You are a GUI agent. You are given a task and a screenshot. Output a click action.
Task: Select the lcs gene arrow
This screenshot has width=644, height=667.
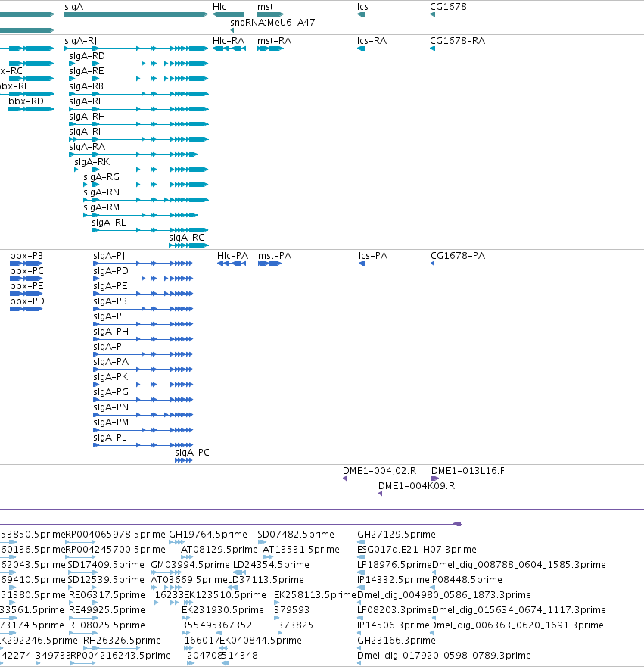(361, 14)
